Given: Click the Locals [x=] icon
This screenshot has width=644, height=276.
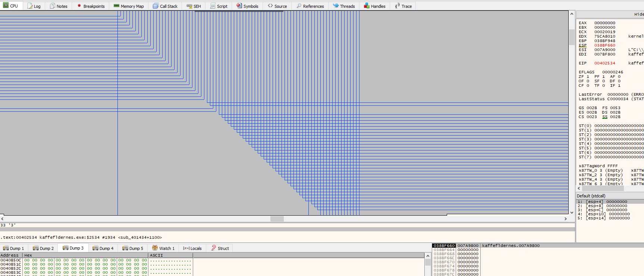Looking at the screenshot, I should 186,248.
